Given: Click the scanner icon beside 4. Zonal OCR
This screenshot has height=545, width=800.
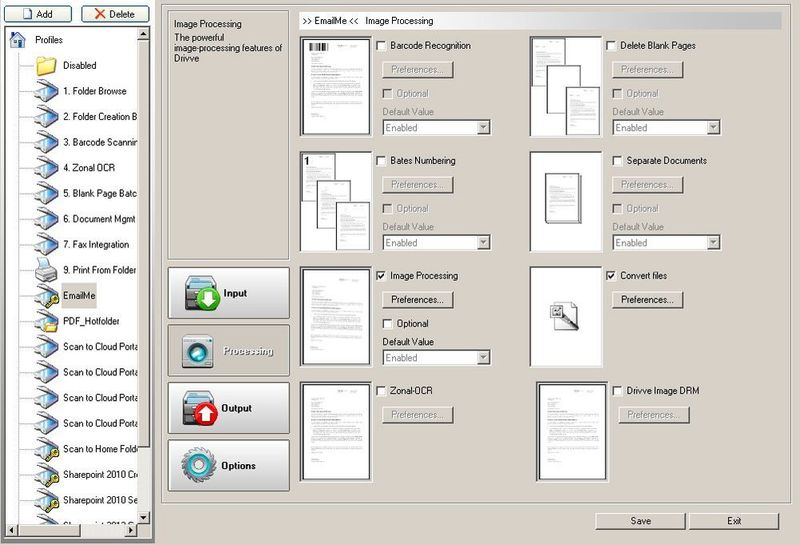Looking at the screenshot, I should click(x=46, y=168).
